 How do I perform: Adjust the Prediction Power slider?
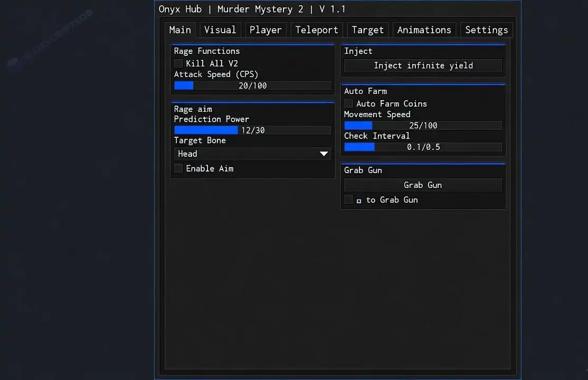pyautogui.click(x=253, y=130)
